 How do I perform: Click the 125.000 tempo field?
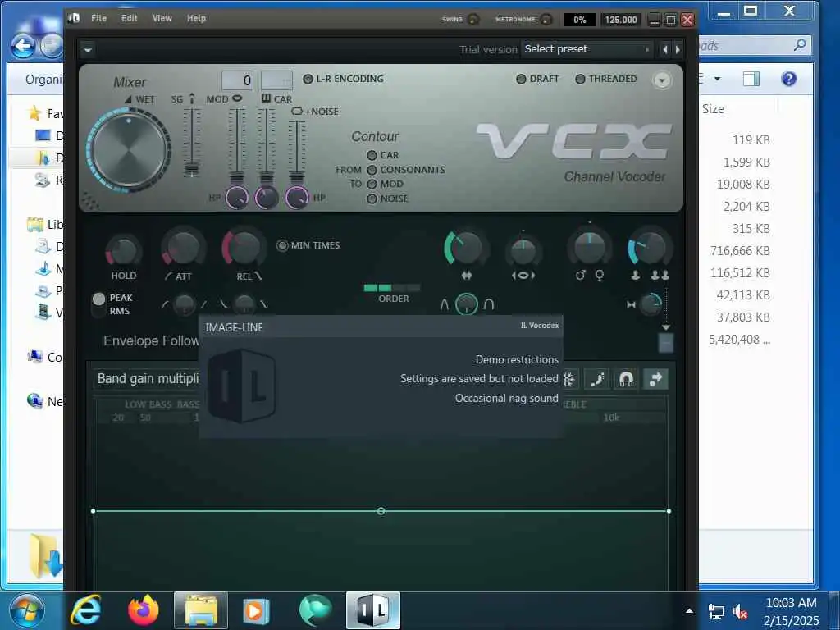pyautogui.click(x=621, y=20)
